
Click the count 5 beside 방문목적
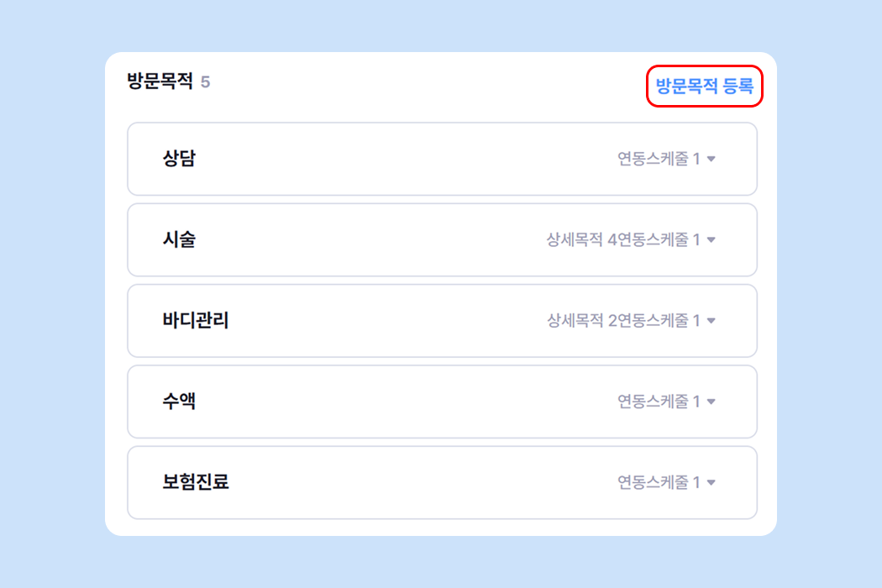(205, 82)
